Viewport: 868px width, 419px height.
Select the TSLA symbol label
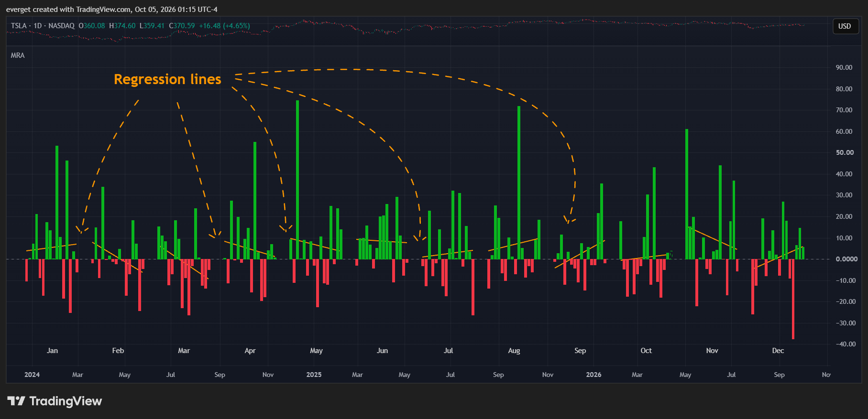coord(19,26)
